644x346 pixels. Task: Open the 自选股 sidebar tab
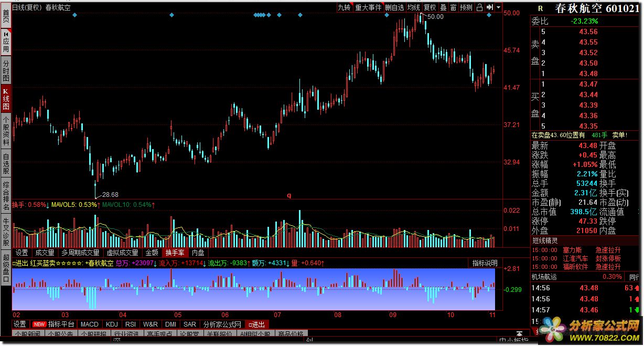coord(6,163)
